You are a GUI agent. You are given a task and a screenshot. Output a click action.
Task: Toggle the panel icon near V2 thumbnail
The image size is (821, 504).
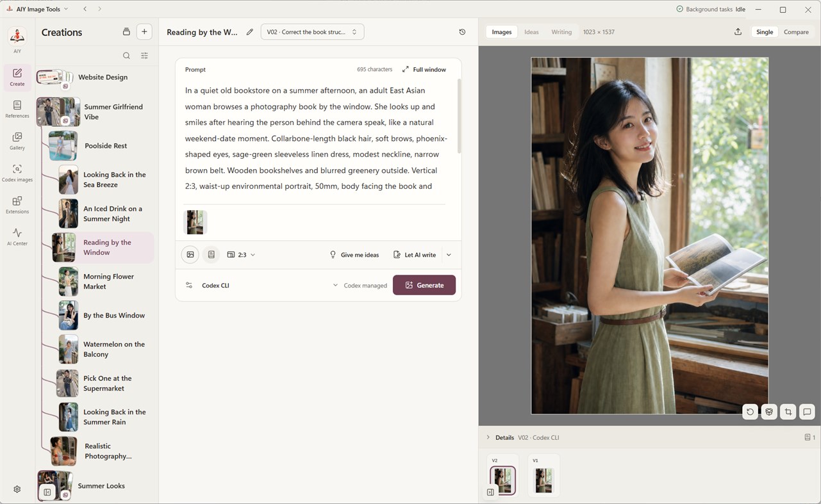(x=490, y=492)
